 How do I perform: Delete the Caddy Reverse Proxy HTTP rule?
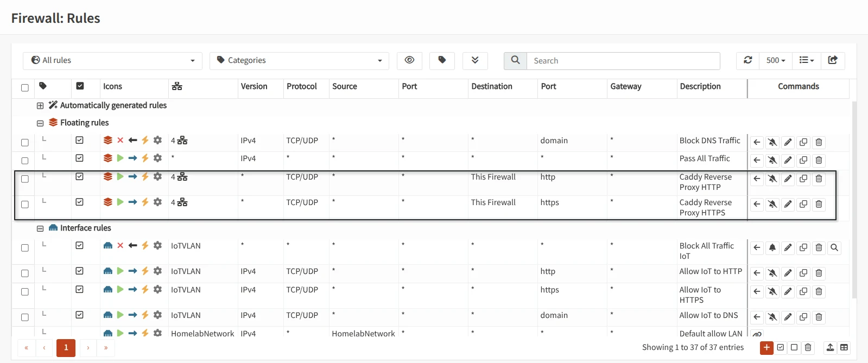pyautogui.click(x=819, y=179)
